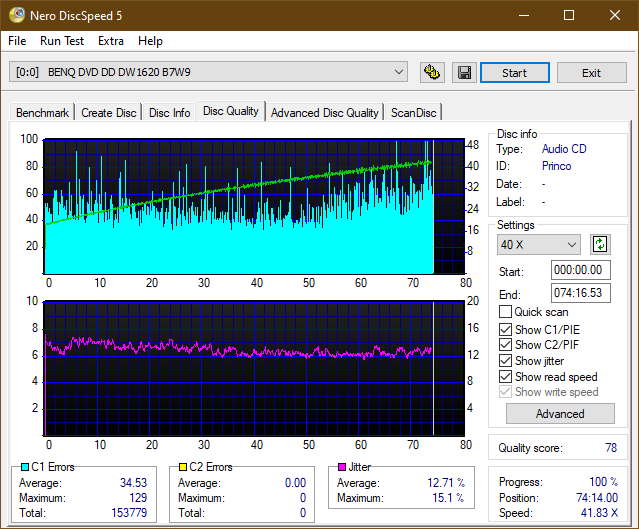Disable Show jitter checkbox
The image size is (639, 529).
click(505, 361)
